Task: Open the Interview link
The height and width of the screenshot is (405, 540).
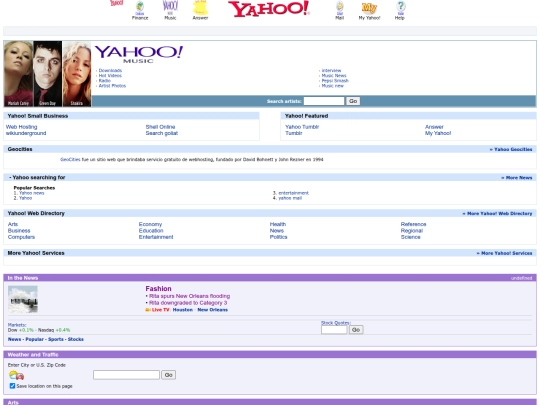Action: [331, 70]
